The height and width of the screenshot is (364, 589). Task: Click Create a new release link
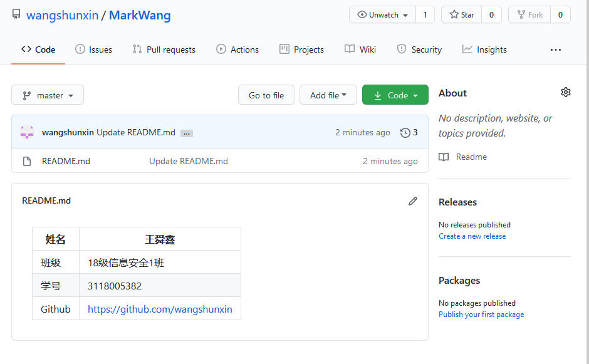(472, 236)
